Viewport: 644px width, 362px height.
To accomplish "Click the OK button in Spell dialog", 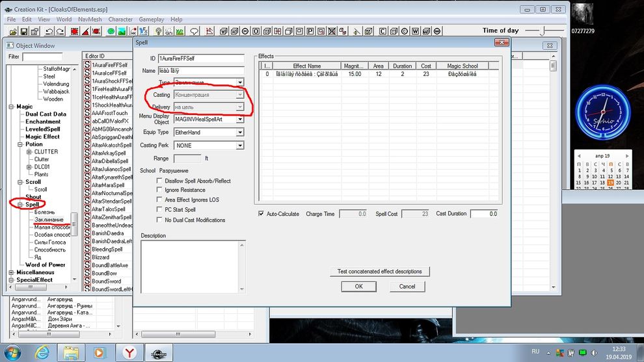I will tap(359, 286).
